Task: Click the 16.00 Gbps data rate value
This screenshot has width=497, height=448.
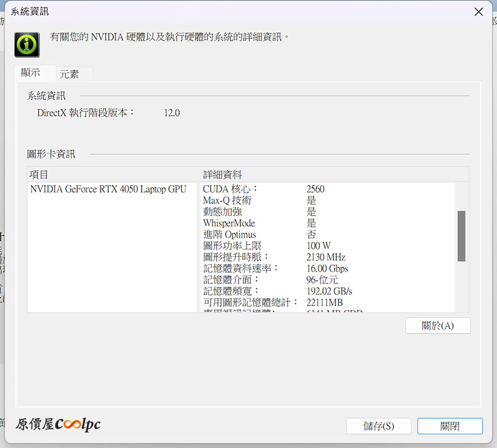Action: [x=327, y=268]
